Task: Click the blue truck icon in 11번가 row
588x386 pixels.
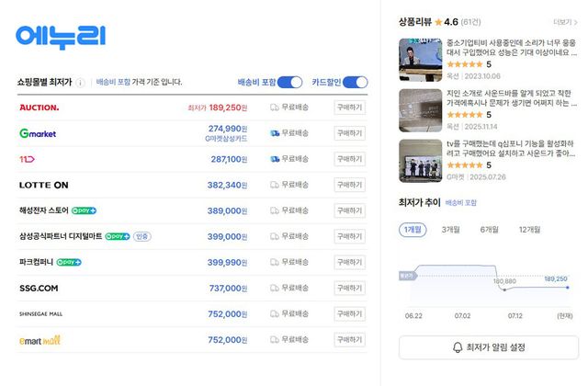Action: coord(275,159)
